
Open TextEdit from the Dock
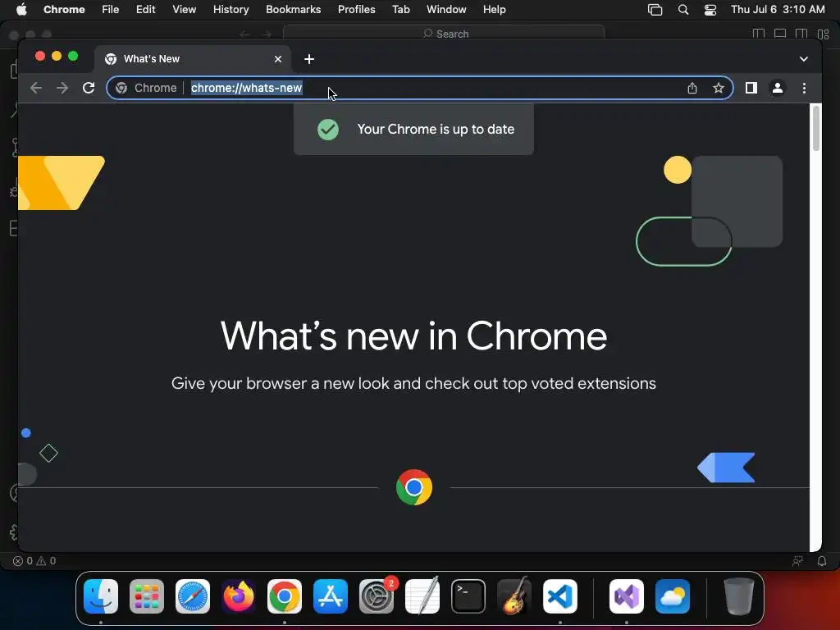pos(422,596)
